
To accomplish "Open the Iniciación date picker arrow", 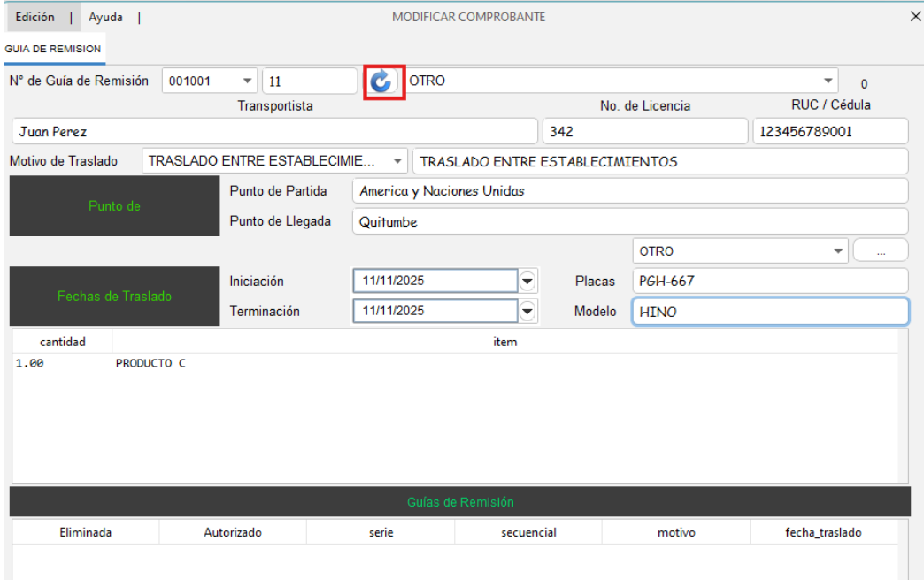I will (528, 281).
